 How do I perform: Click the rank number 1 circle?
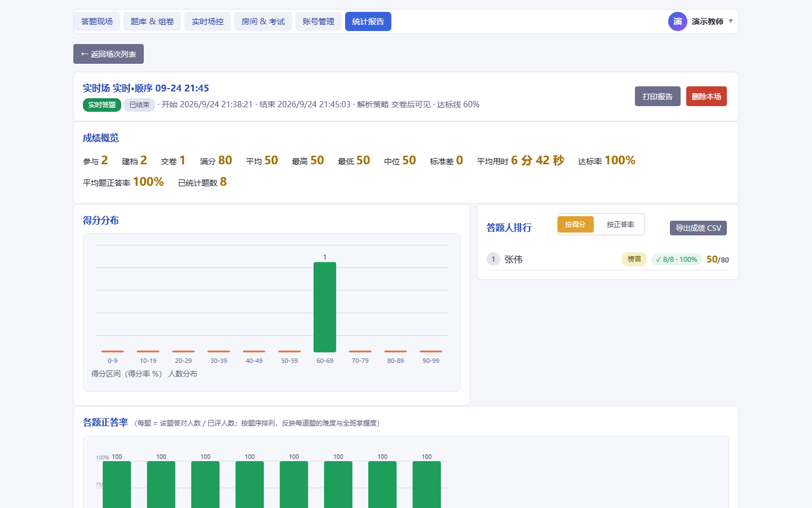pos(493,259)
